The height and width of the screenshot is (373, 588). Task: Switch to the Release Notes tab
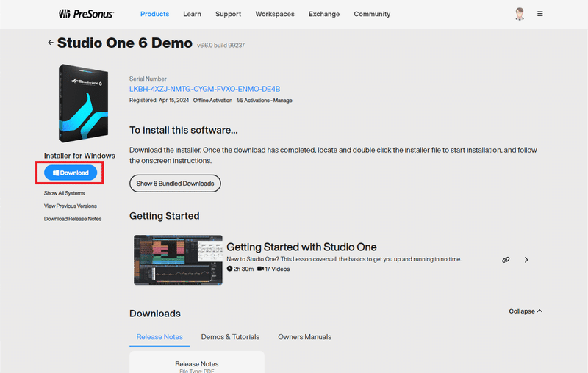[159, 337]
